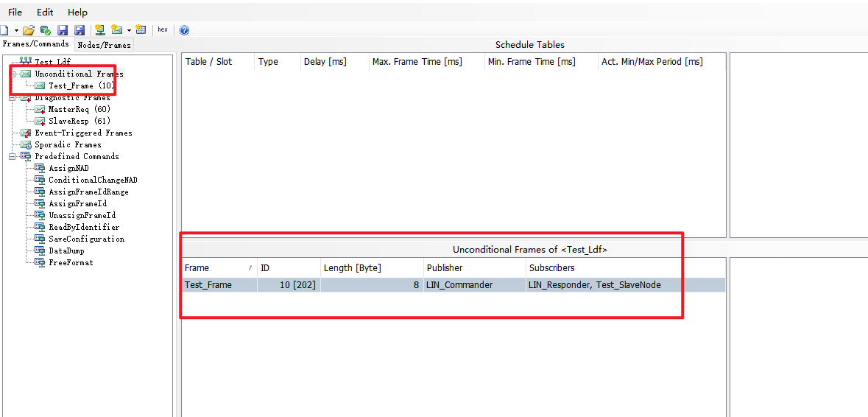868x417 pixels.
Task: Click the Subscribers column header
Action: pos(626,268)
